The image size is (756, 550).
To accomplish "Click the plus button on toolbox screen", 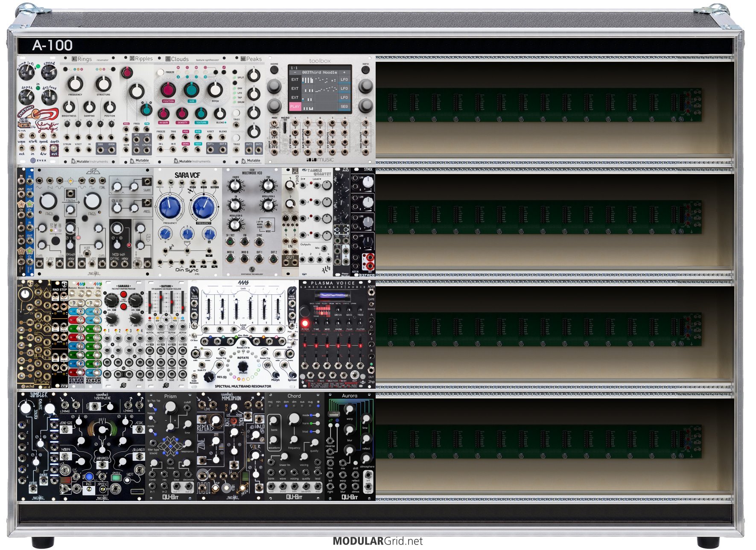I will click(x=344, y=72).
